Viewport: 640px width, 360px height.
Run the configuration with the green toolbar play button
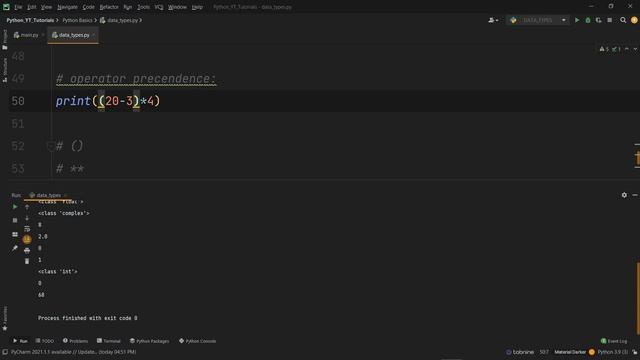[577, 20]
